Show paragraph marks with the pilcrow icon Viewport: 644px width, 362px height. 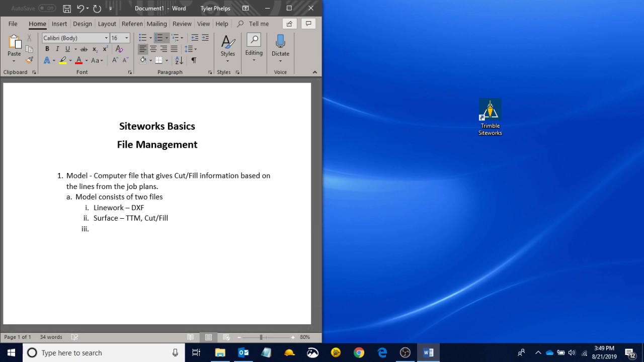pyautogui.click(x=194, y=60)
